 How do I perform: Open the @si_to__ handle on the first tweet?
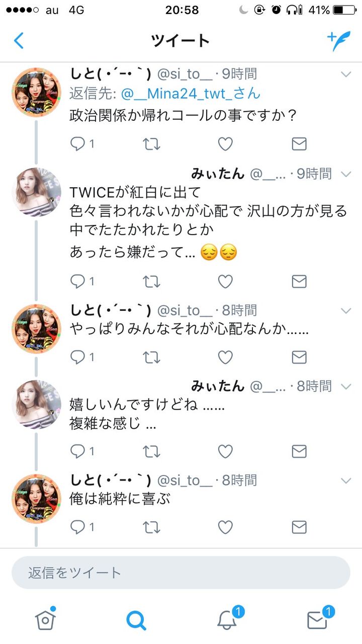tap(185, 74)
